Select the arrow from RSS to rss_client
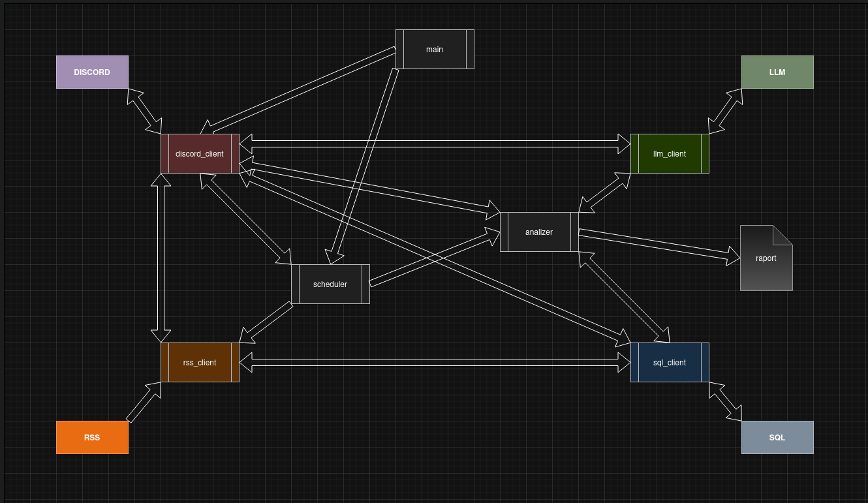The width and height of the screenshot is (868, 503). click(143, 403)
